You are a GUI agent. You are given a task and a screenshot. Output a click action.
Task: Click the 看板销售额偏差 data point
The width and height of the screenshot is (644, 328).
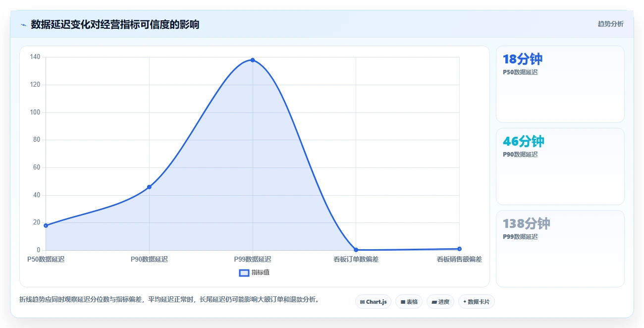point(459,249)
